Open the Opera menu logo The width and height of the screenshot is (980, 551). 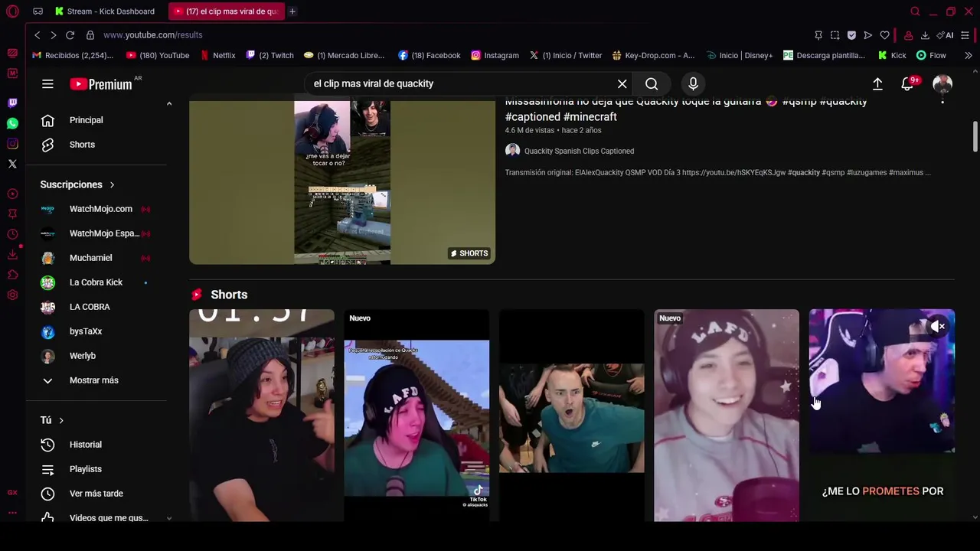pos(12,11)
